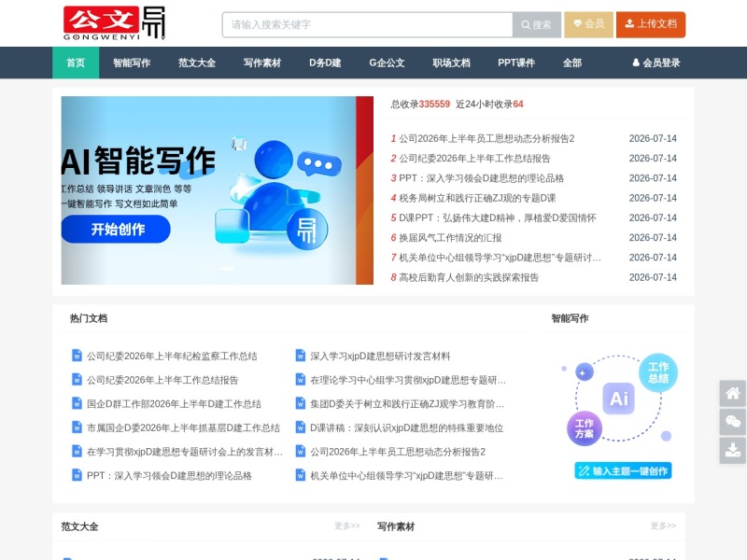Click the AI智能写作 banner image
The height and width of the screenshot is (560, 747).
[x=218, y=190]
